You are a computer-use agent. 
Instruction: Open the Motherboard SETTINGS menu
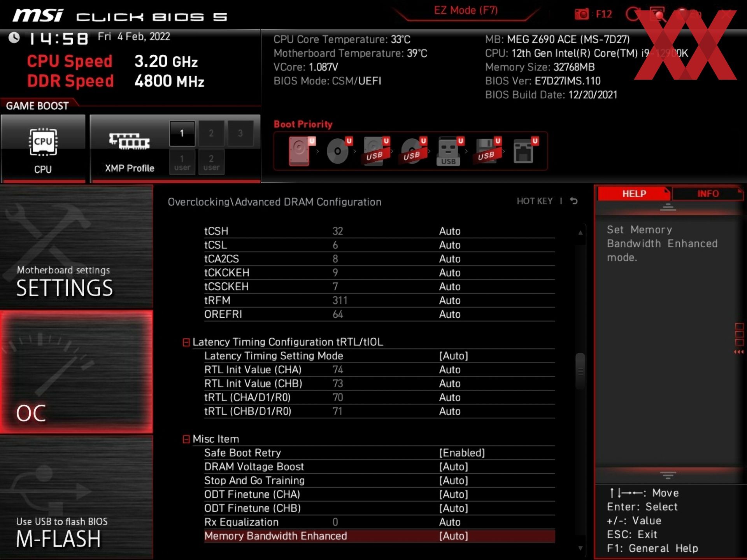click(x=76, y=247)
